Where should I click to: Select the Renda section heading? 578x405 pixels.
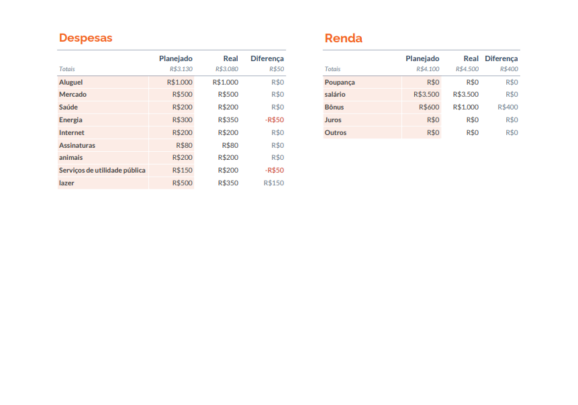pyautogui.click(x=343, y=38)
